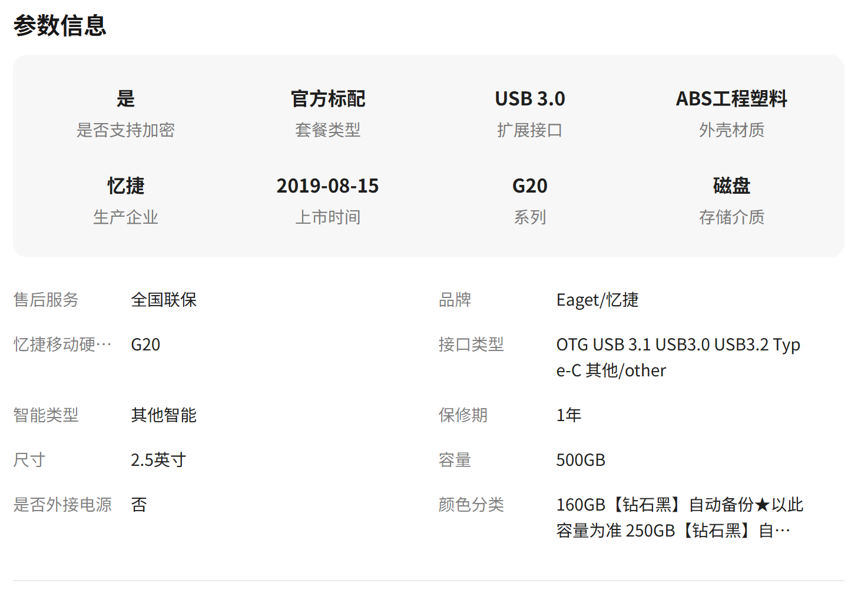The height and width of the screenshot is (596, 868).
Task: Click the G20 系列 value in the card
Action: (x=529, y=186)
